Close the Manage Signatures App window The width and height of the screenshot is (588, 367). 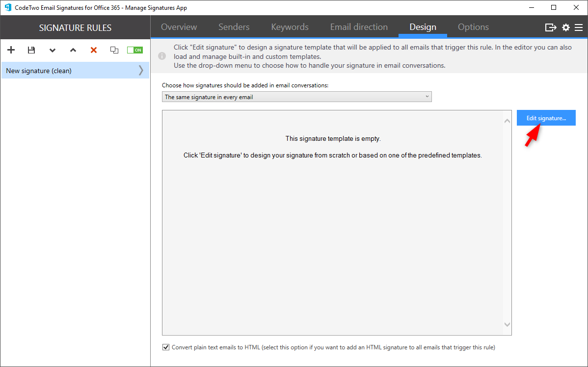(x=576, y=7)
